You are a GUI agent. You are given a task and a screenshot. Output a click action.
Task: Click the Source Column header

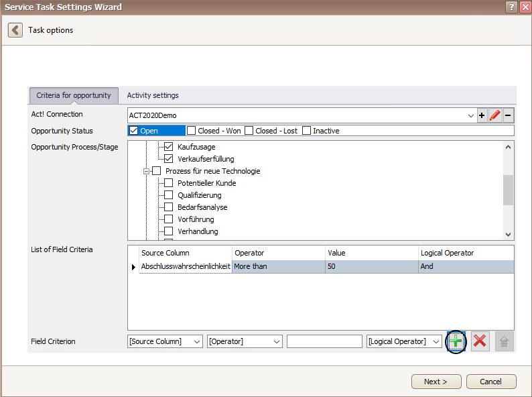[186, 253]
